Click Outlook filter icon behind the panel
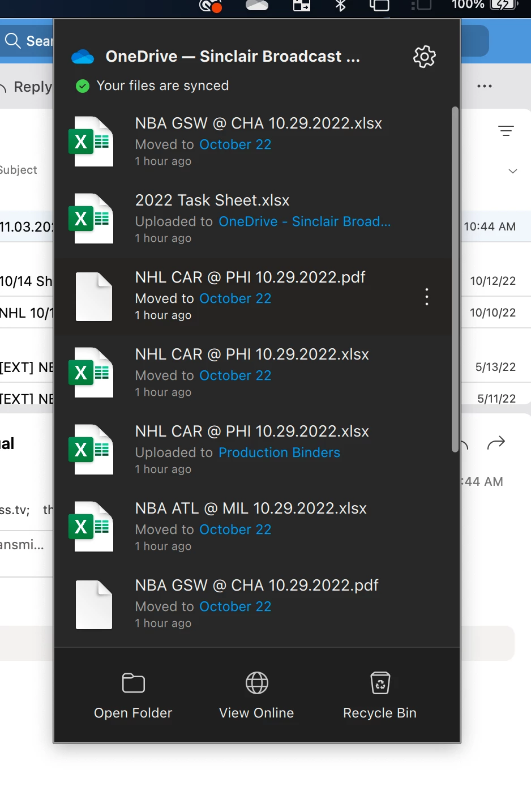Image resolution: width=531 pixels, height=812 pixels. [x=506, y=131]
